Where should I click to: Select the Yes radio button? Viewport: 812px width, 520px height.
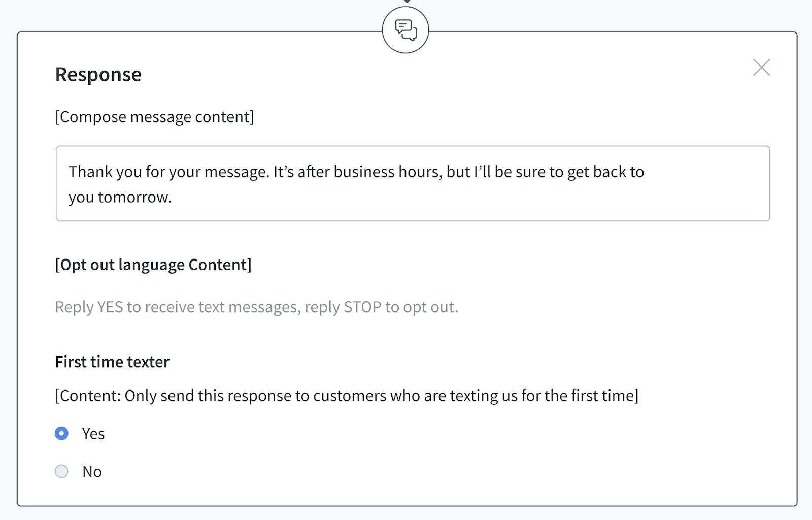point(61,433)
